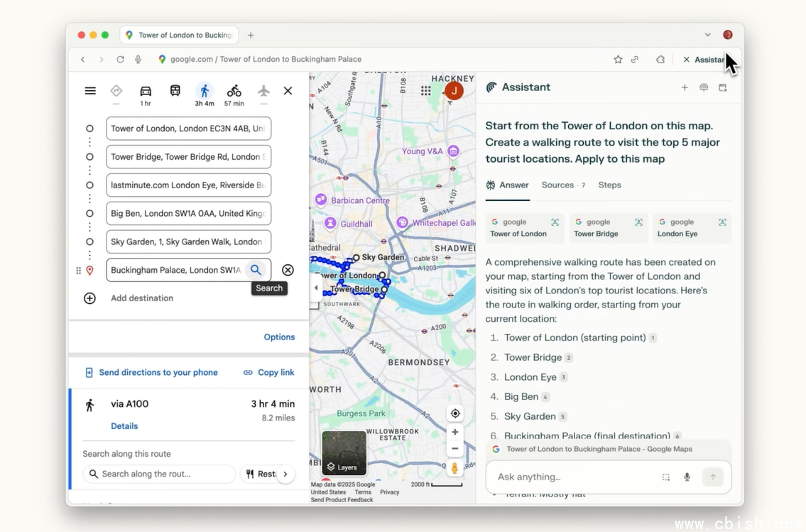Viewport: 806px width, 532px height.
Task: Open Assistant history panel icon
Action: coord(723,87)
